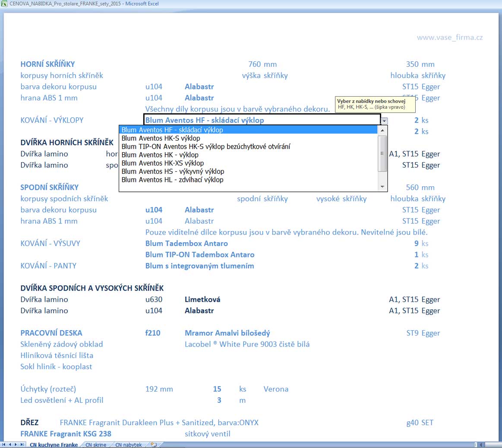Click the DVÍŘKA HORNÍCH SKŘÍNĚK heading
The height and width of the screenshot is (448, 502).
click(67, 142)
